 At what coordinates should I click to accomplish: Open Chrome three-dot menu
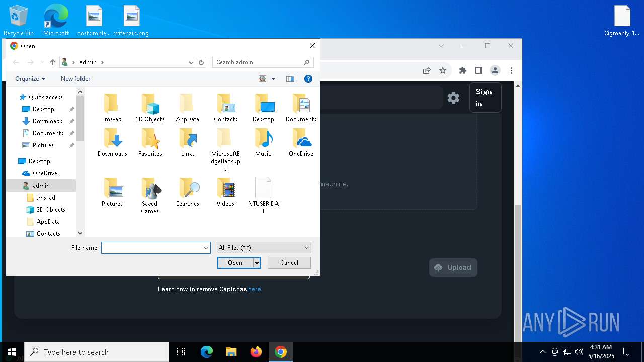511,71
